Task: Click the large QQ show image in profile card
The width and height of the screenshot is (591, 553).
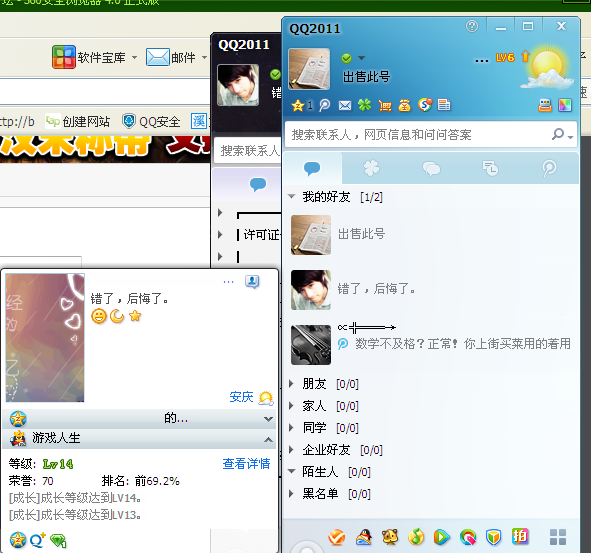Action: pyautogui.click(x=45, y=338)
